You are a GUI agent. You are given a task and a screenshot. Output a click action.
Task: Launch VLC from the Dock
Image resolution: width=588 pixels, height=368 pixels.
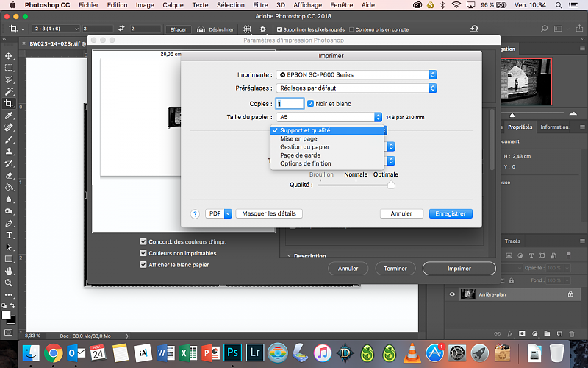(415, 353)
